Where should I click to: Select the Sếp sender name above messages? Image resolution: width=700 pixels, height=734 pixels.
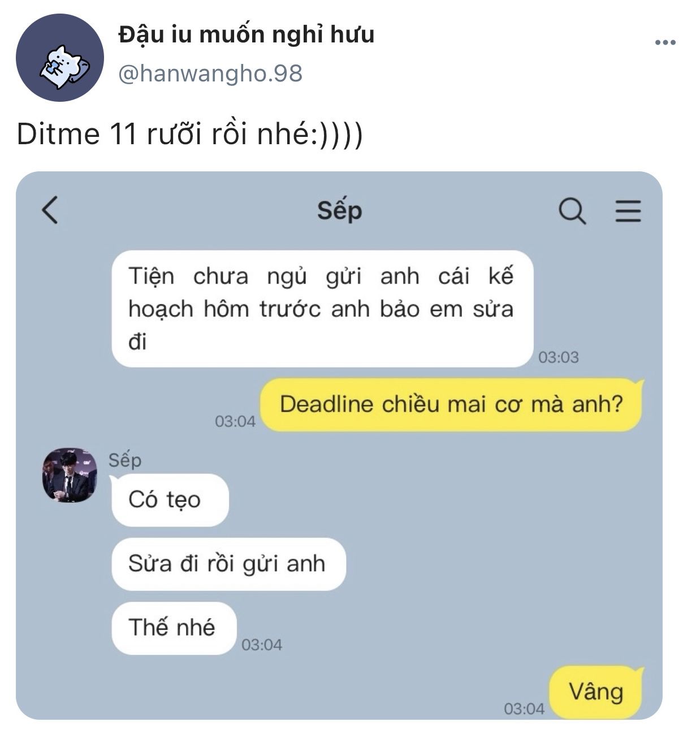[125, 460]
